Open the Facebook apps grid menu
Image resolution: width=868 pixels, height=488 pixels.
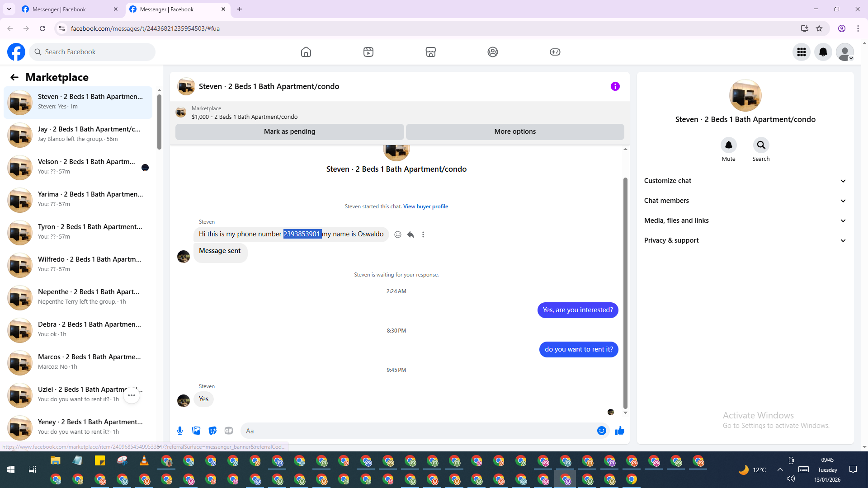tap(801, 52)
